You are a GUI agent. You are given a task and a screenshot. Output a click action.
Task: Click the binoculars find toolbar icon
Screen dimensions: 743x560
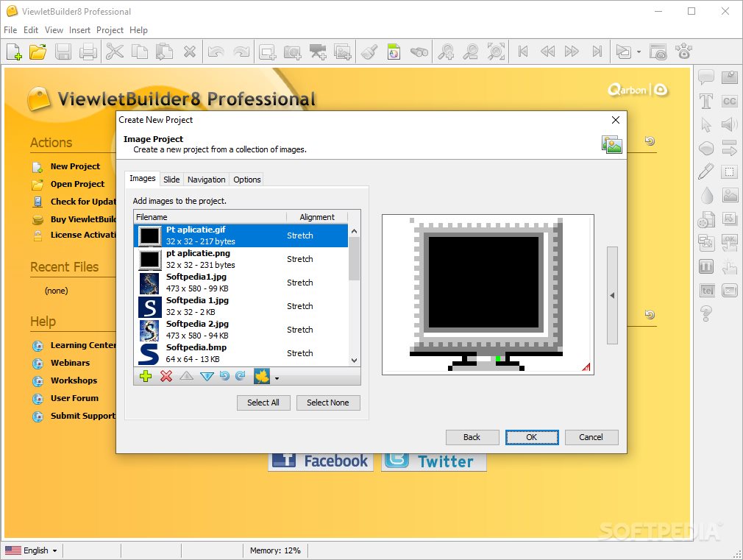tap(419, 52)
